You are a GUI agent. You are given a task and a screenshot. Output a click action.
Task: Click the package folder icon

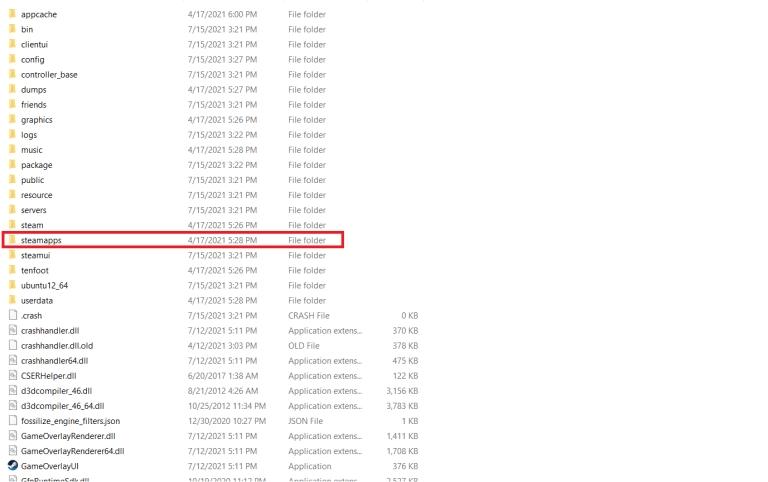coord(13,165)
